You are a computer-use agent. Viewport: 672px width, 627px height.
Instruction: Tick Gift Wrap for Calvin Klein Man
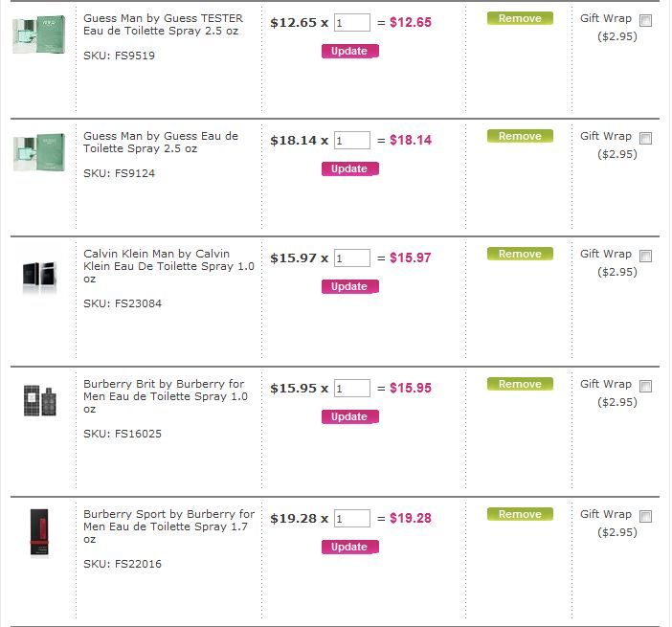[x=645, y=256]
